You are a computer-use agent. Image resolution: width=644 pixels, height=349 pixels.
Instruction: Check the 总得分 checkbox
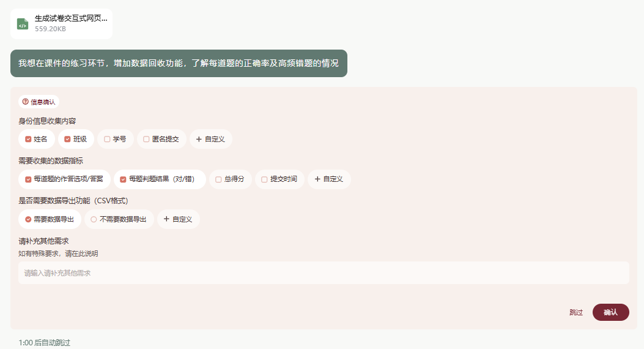click(218, 179)
